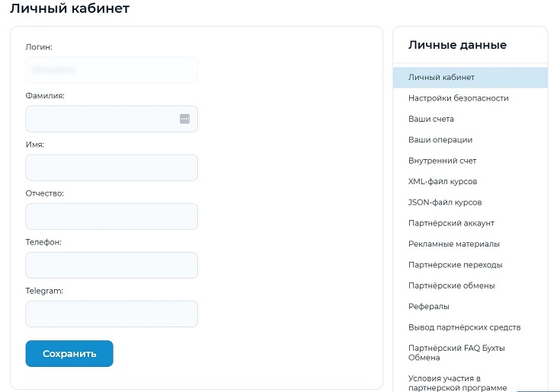Click the password manager icon in Фамилия field
The image size is (560, 392).
184,119
